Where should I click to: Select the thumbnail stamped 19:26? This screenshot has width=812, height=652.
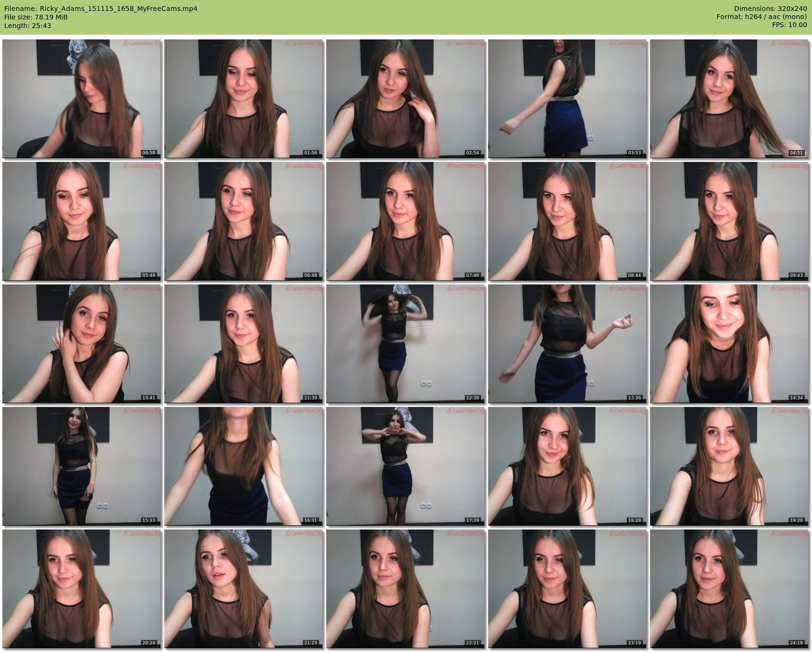tap(729, 466)
